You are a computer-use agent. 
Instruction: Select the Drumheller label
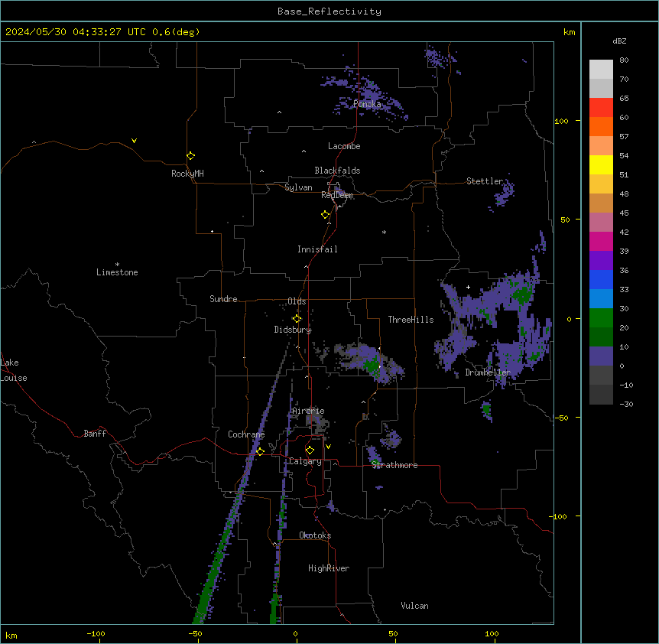488,372
